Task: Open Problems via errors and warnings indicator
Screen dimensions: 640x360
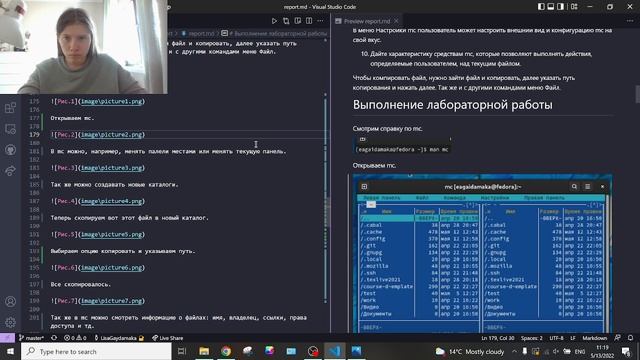Action: pyautogui.click(x=75, y=338)
